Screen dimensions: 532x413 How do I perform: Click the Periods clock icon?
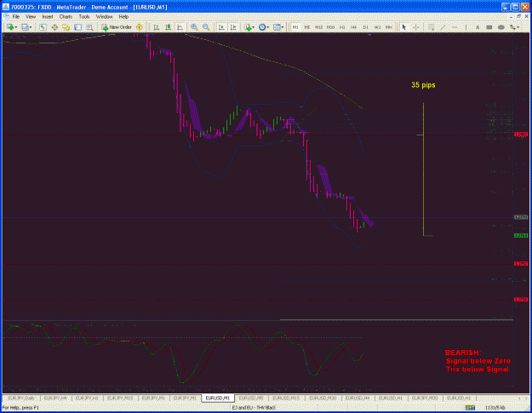click(262, 27)
